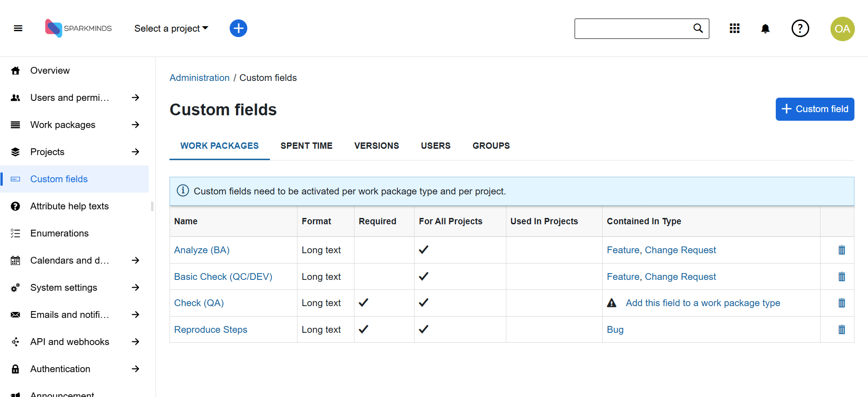Screen dimensions: 868x397
Task: Open the hamburger main menu
Action: click(18, 28)
